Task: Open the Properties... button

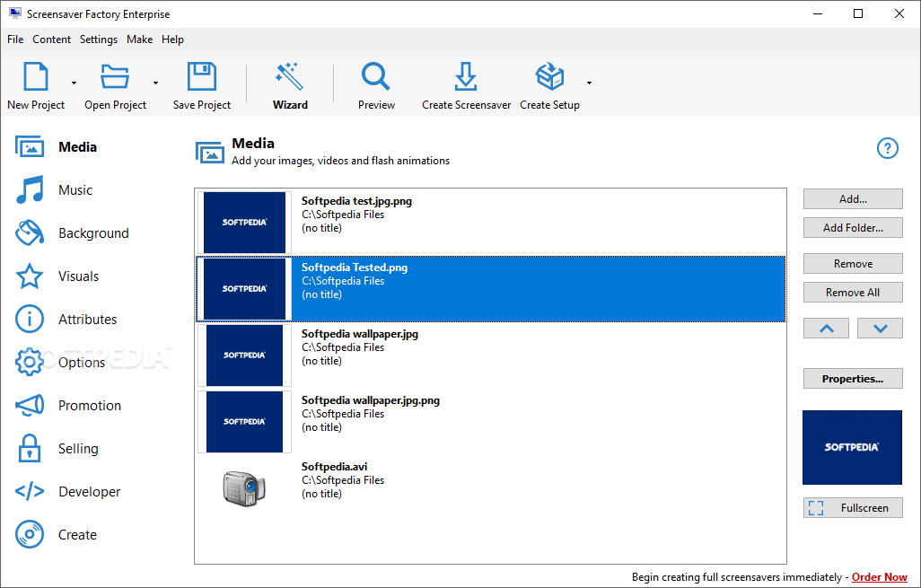Action: (853, 379)
